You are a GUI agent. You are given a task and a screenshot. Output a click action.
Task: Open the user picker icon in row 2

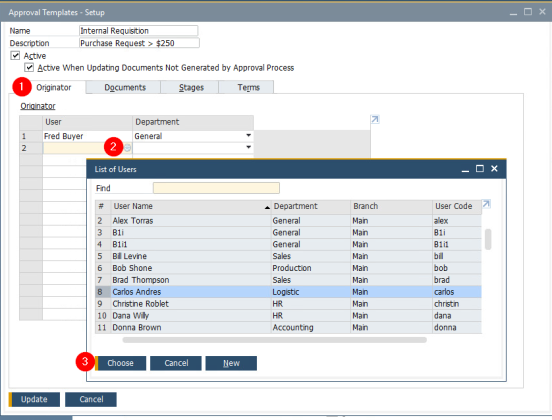tap(127, 148)
